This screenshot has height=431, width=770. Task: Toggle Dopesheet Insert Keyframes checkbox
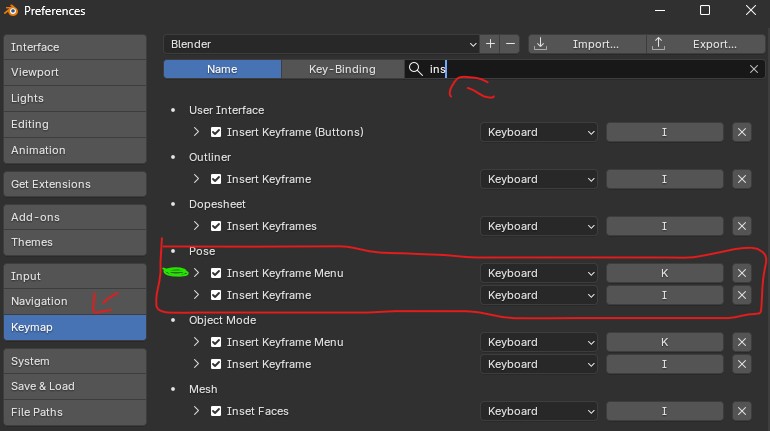coord(216,226)
